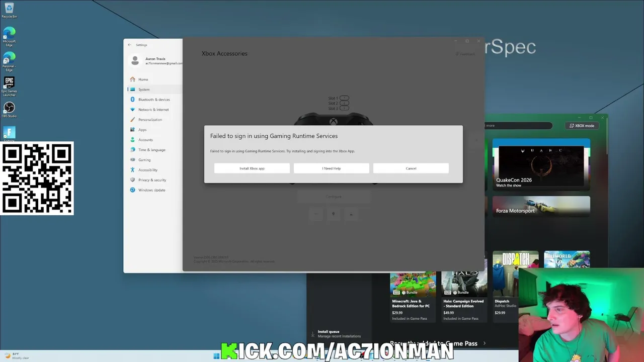Image resolution: width=644 pixels, height=362 pixels.
Task: Cancel the failed sign-in dialog
Action: 411,168
